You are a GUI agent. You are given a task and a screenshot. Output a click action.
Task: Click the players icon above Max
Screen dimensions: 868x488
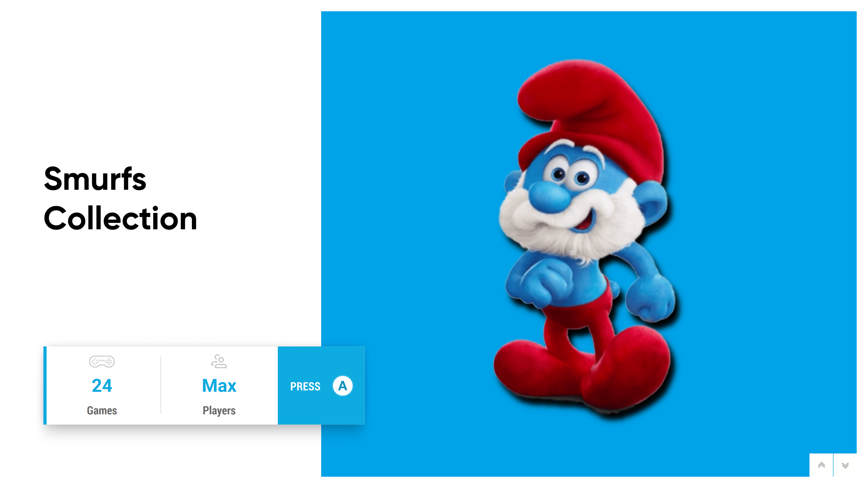tap(219, 361)
